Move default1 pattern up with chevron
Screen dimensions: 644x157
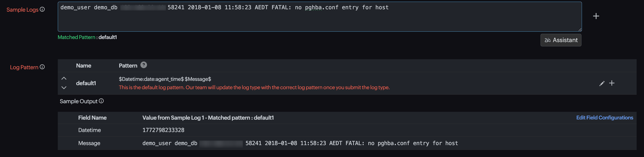64,78
